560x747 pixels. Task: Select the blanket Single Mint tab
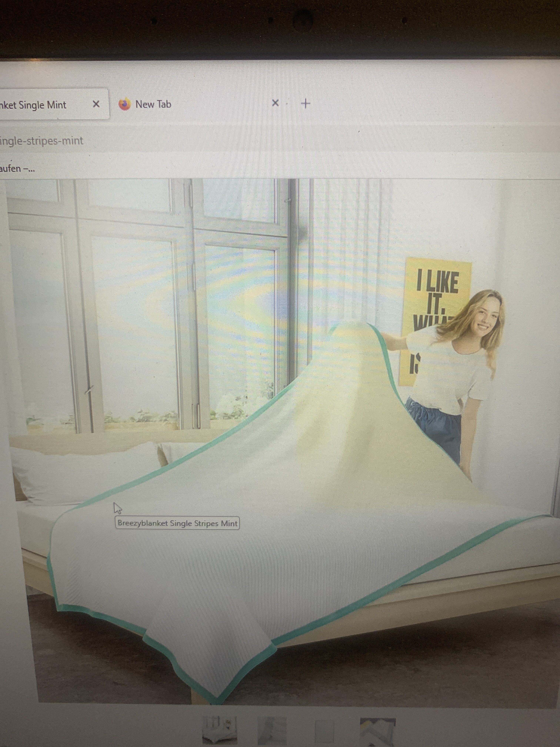[x=37, y=105]
